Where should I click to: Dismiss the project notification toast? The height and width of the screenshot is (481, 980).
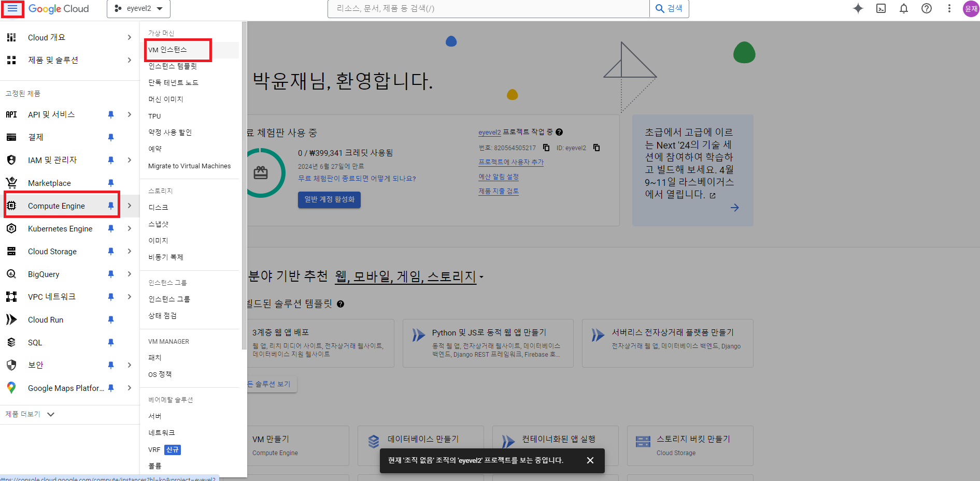click(x=590, y=460)
